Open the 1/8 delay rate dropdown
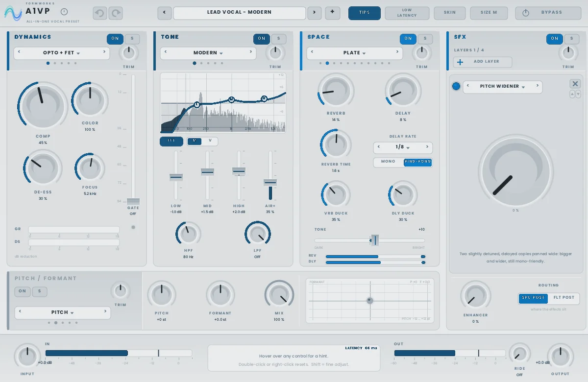This screenshot has width=588, height=382. click(403, 147)
